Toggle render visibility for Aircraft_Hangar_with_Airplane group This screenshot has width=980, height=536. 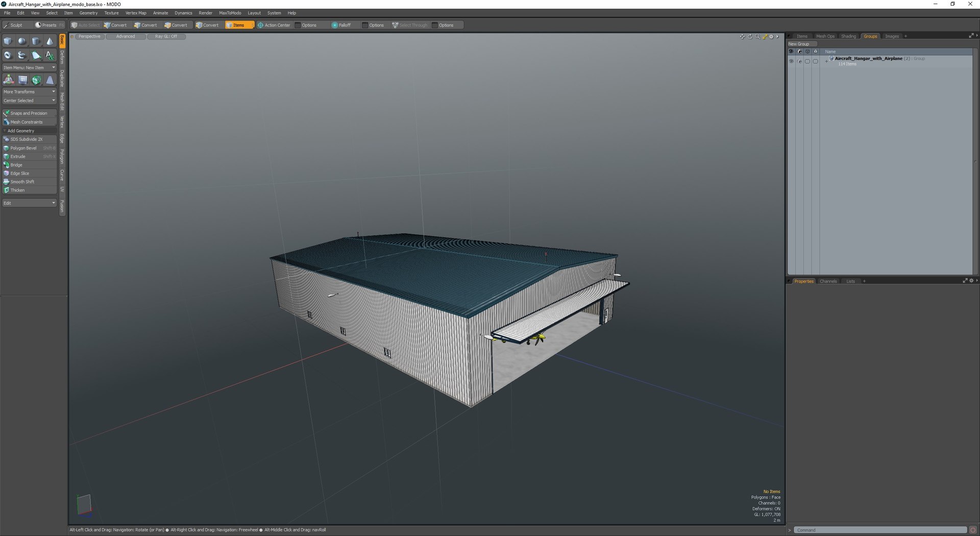[x=799, y=61]
